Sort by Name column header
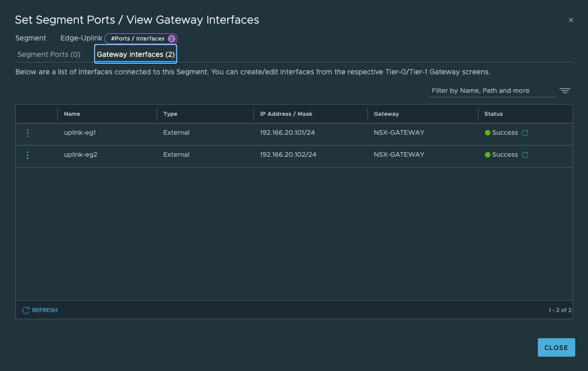 pos(72,114)
